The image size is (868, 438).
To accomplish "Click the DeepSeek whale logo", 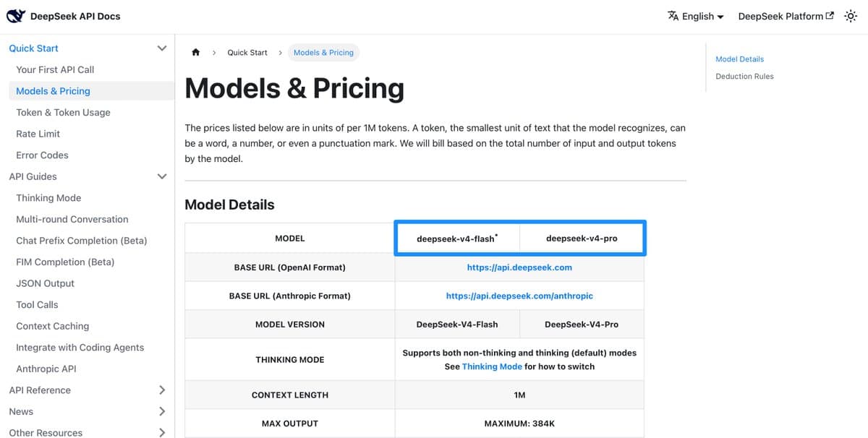I will (x=16, y=15).
